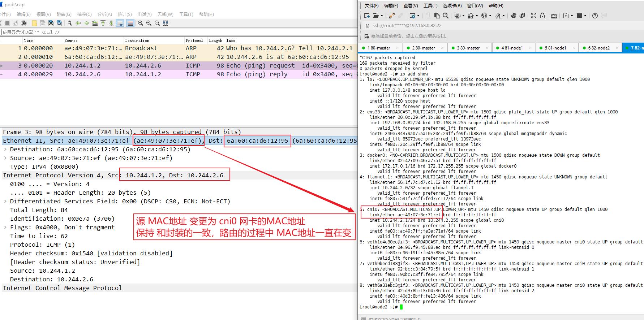Click Wireshark's resize columns to fit icon

166,23
